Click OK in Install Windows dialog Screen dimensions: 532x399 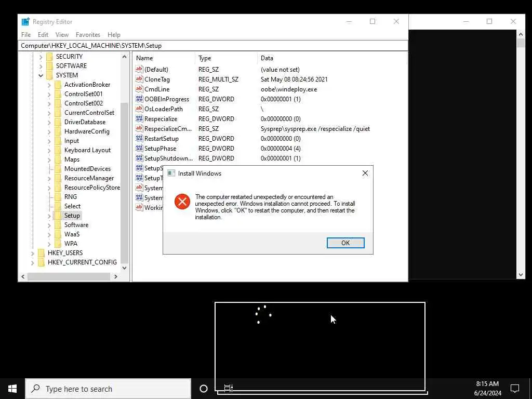(345, 243)
